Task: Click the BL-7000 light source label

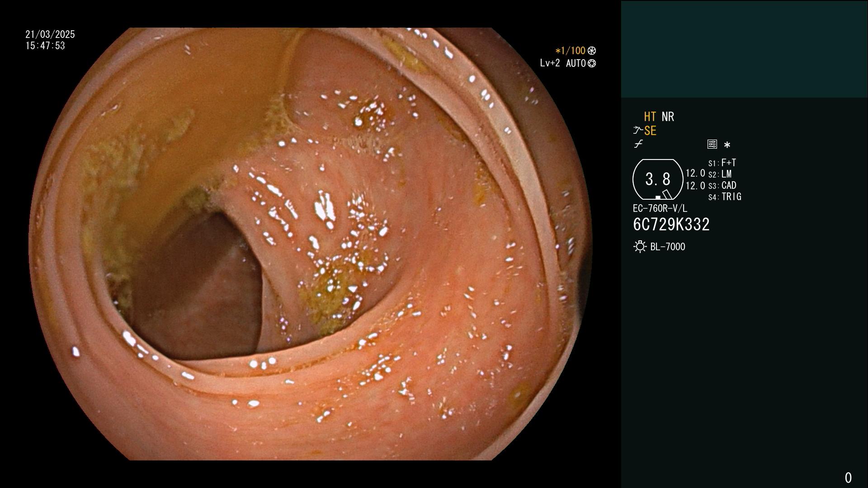Action: [668, 247]
